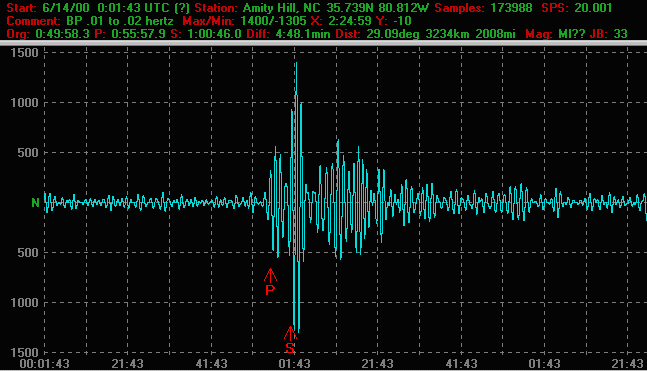Click the 00:01:43 start time label
The width and height of the screenshot is (647, 371).
click(45, 364)
